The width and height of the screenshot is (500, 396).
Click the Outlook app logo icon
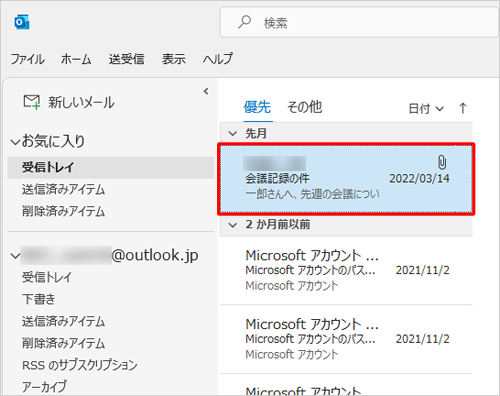click(22, 22)
